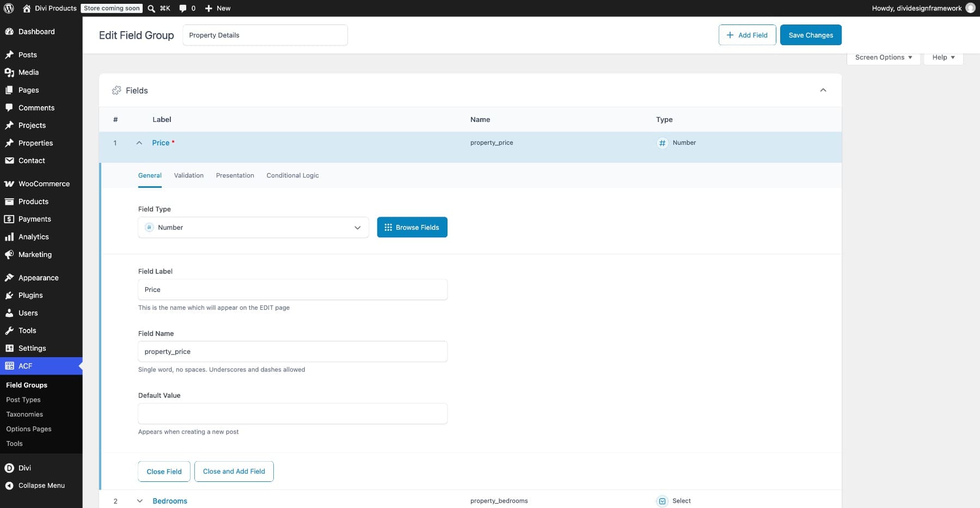Switch to the General tab
Image resolution: width=980 pixels, height=508 pixels.
click(x=150, y=175)
